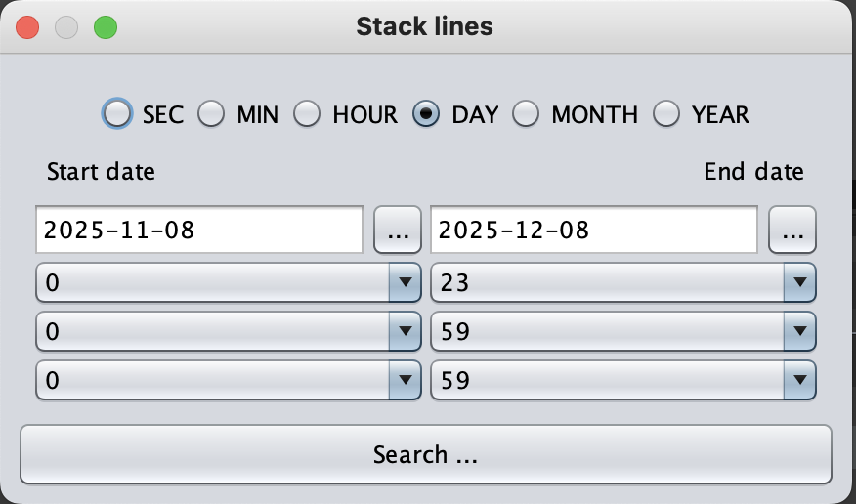856x504 pixels.
Task: Focus the end date text field
Action: point(593,231)
